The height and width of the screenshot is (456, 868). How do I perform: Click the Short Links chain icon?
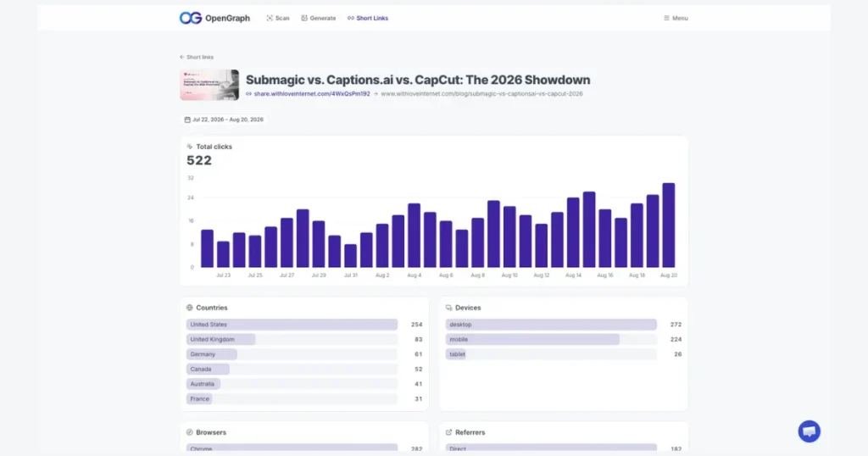[x=350, y=19]
